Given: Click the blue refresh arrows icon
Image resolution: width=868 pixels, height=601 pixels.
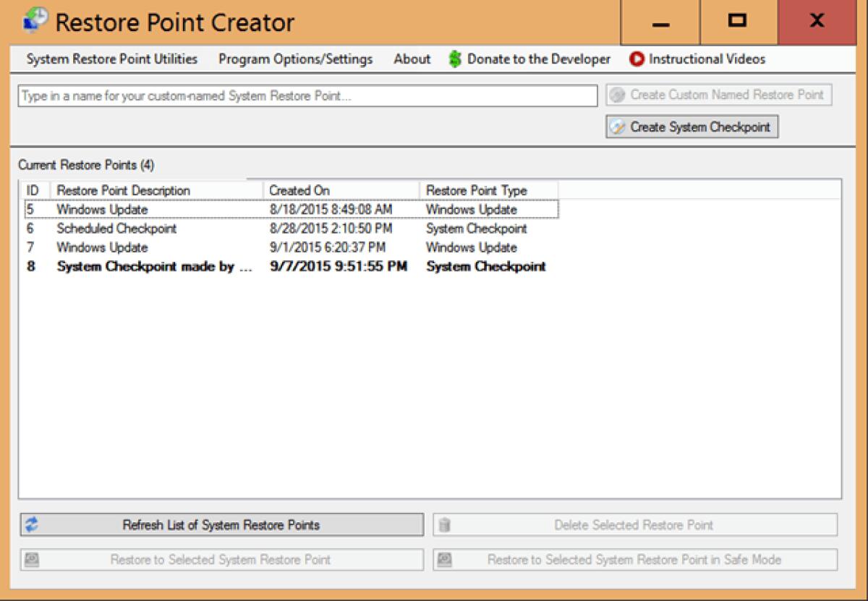Looking at the screenshot, I should click(32, 525).
